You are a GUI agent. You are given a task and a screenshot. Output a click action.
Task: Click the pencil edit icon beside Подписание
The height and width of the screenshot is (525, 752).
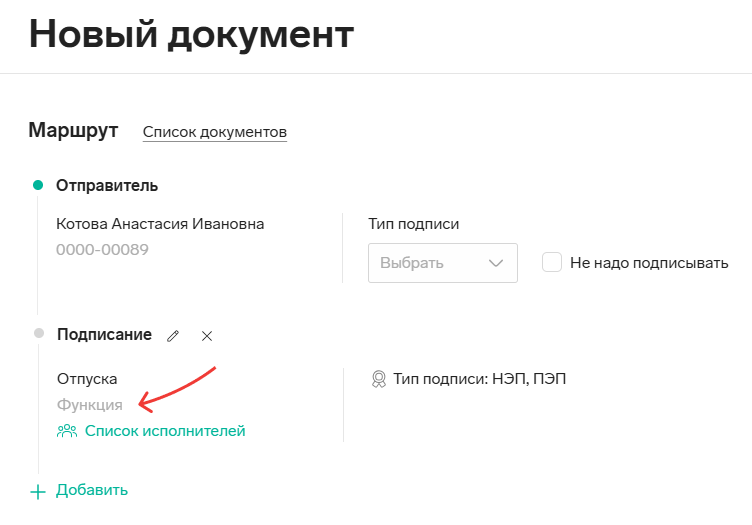tap(173, 336)
